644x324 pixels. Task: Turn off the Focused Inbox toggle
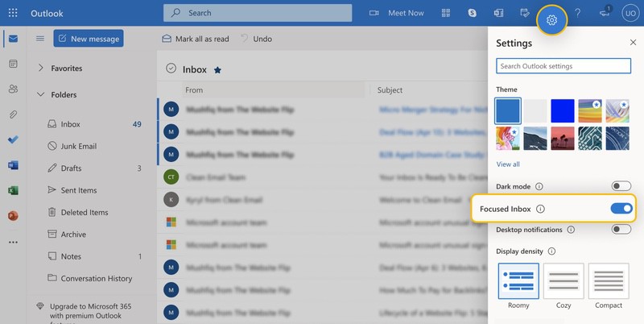(x=621, y=209)
